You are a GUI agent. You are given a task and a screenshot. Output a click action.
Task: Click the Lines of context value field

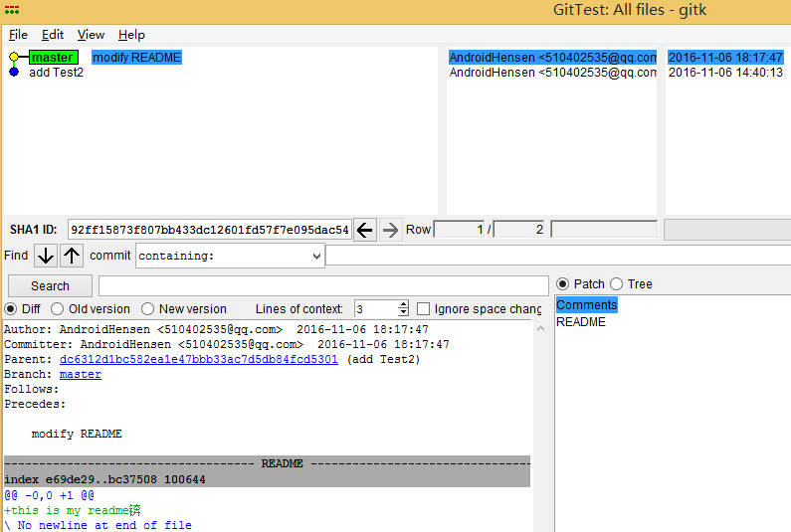[x=376, y=308]
